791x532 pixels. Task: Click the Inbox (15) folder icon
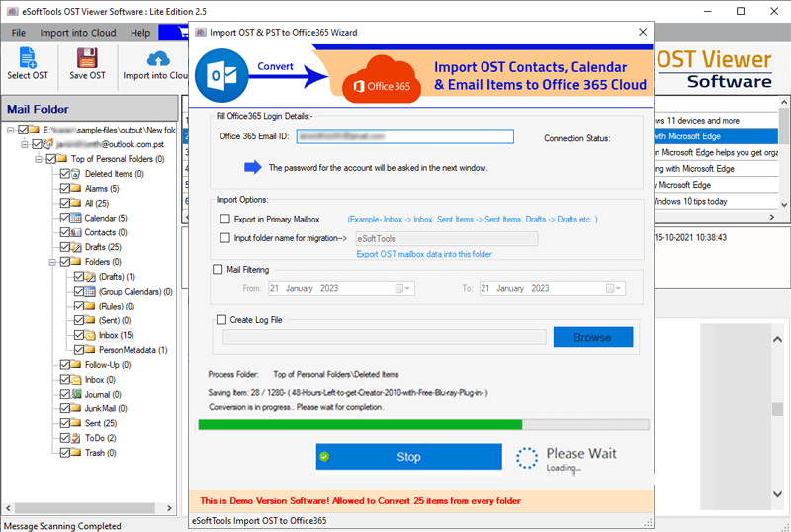click(90, 335)
